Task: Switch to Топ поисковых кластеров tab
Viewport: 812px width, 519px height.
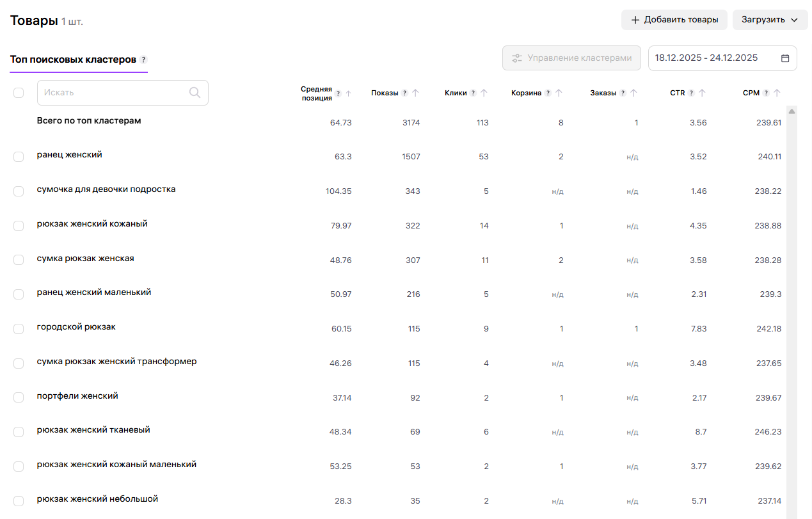Action: [73, 60]
